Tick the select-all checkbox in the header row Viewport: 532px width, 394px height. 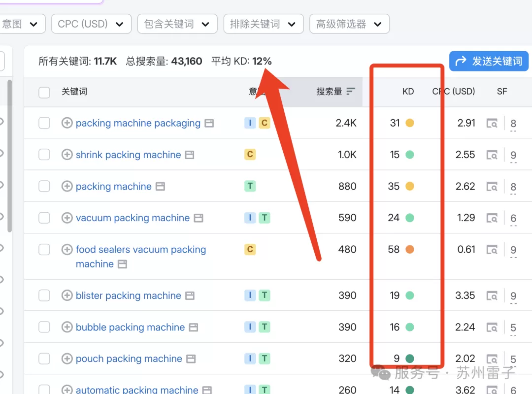click(x=44, y=92)
